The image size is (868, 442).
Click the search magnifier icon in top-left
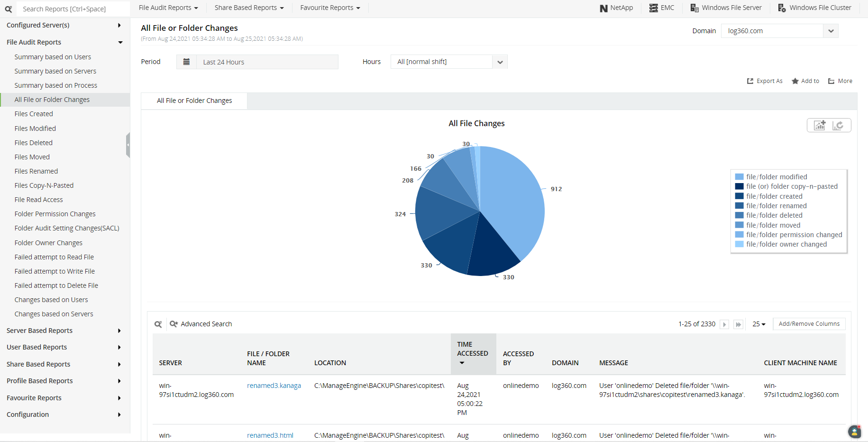click(9, 9)
